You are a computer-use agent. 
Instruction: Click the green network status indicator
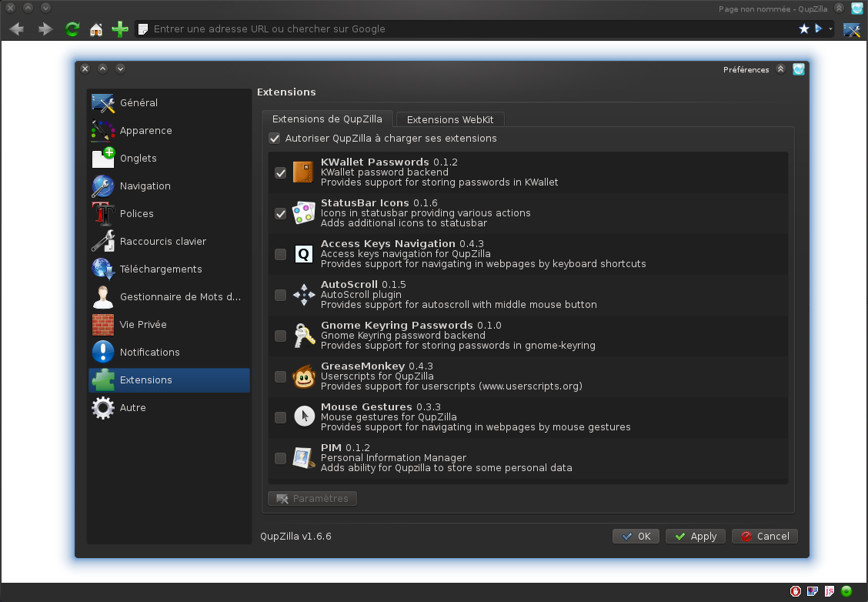846,591
